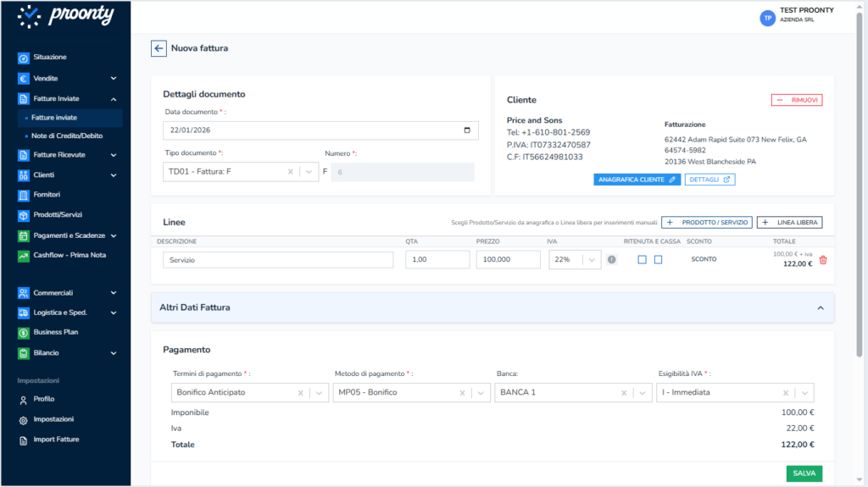Open Business Plan from sidebar
This screenshot has width=868, height=487.
pyautogui.click(x=56, y=332)
